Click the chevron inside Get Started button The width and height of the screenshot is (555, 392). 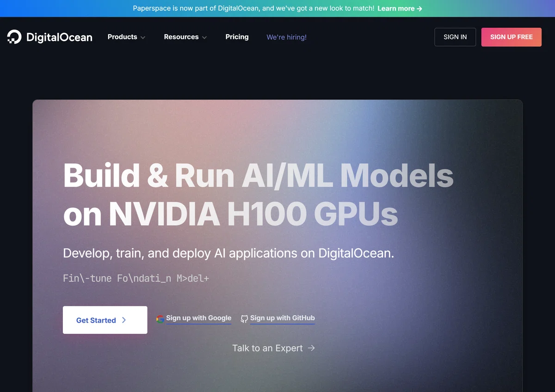coord(124,320)
